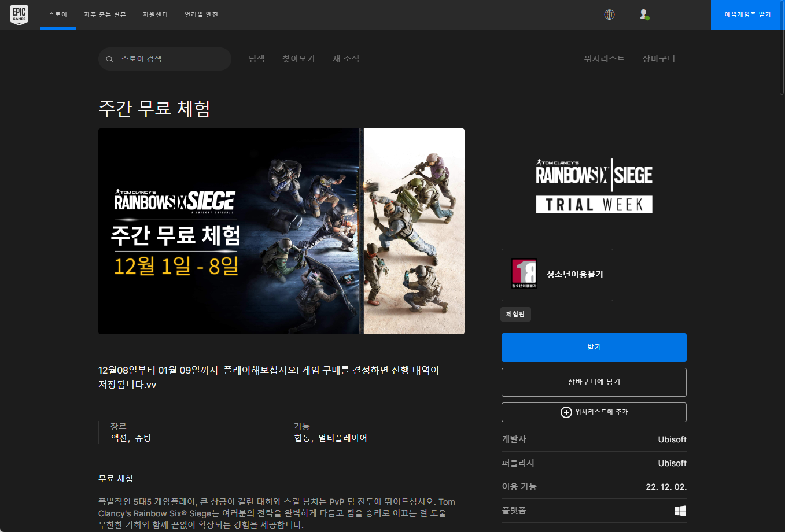Click the Rainbow Six Siege Trial Week logo
This screenshot has height=532, width=785.
(x=594, y=186)
